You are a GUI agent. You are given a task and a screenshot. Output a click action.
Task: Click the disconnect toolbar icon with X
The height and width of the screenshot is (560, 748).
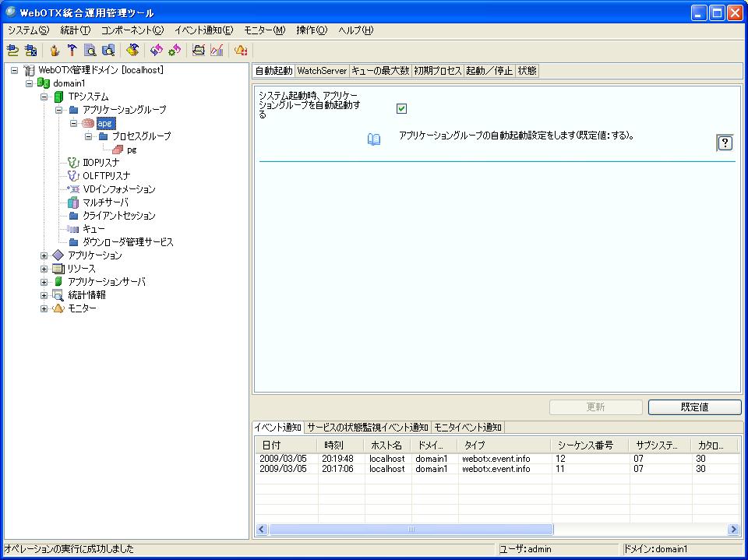(x=30, y=51)
